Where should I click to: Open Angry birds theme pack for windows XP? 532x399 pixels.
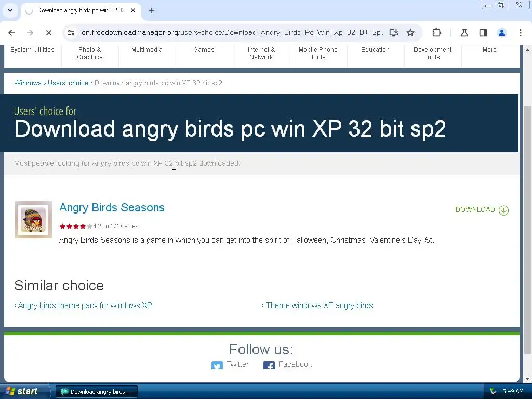85,305
